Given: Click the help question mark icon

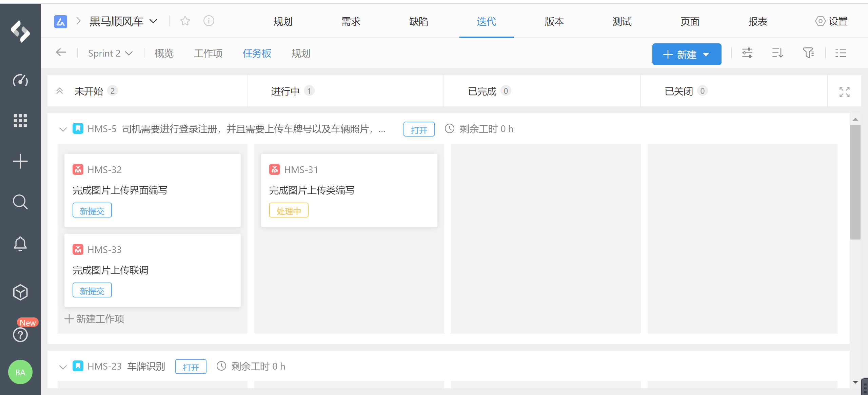Looking at the screenshot, I should pyautogui.click(x=20, y=335).
